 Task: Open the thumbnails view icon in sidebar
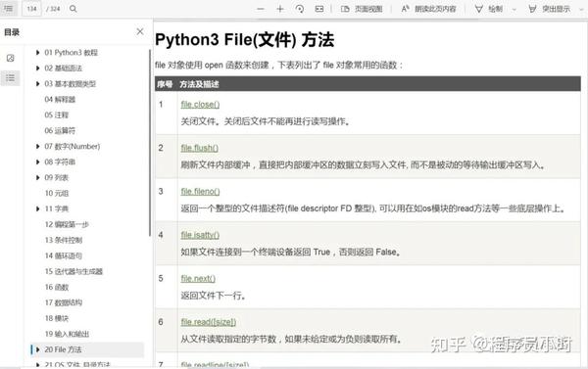[10, 58]
